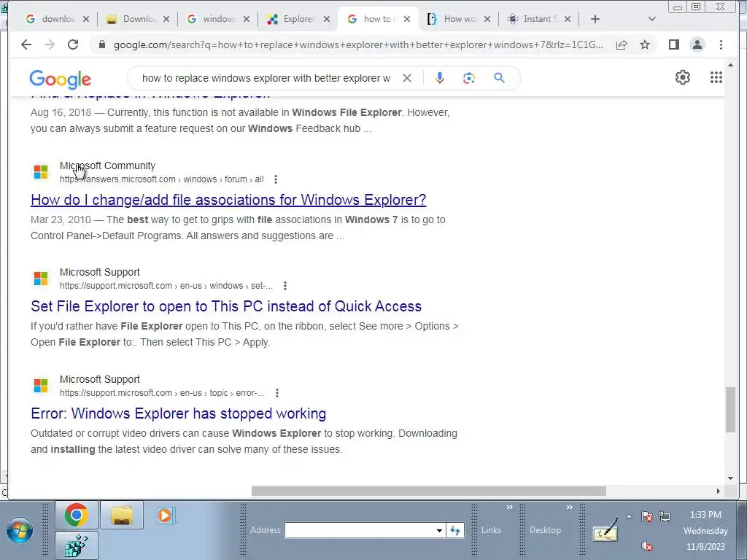This screenshot has height=560, width=747.
Task: Click Chrome icon in taskbar
Action: tap(76, 515)
